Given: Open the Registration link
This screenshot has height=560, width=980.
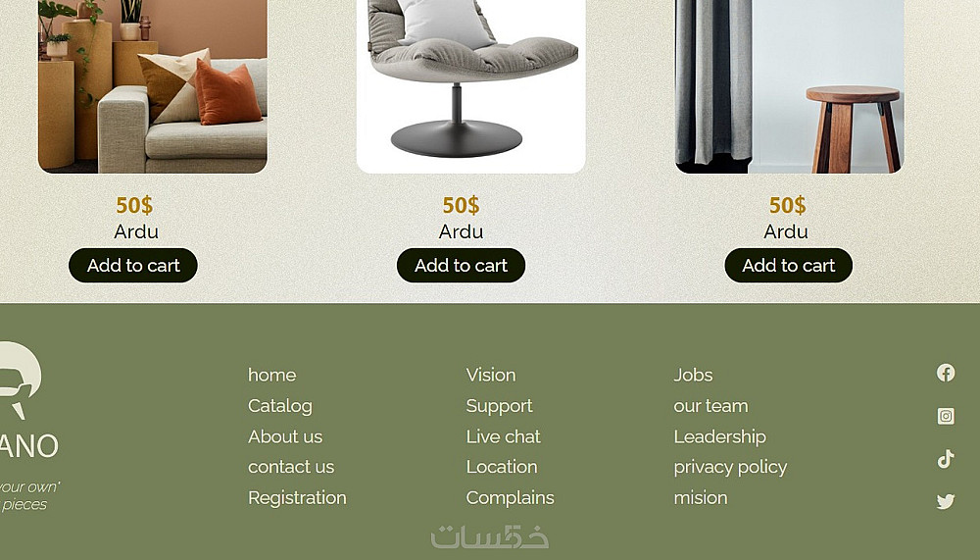Looking at the screenshot, I should click(x=297, y=498).
